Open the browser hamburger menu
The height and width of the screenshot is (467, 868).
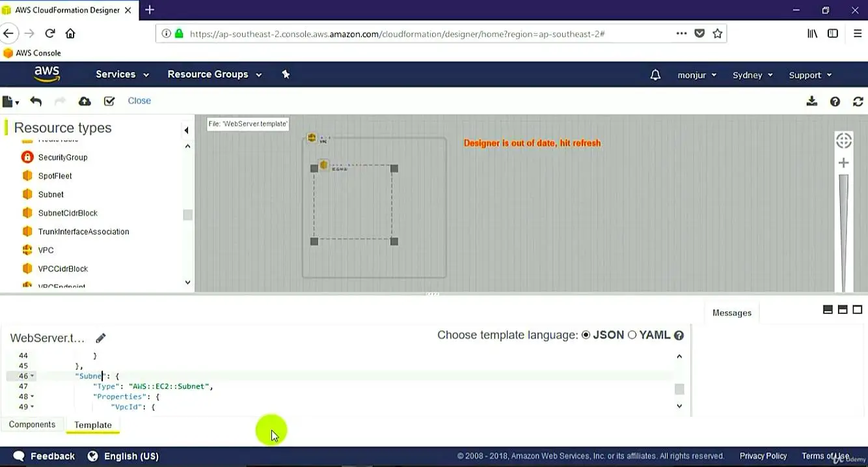[857, 33]
